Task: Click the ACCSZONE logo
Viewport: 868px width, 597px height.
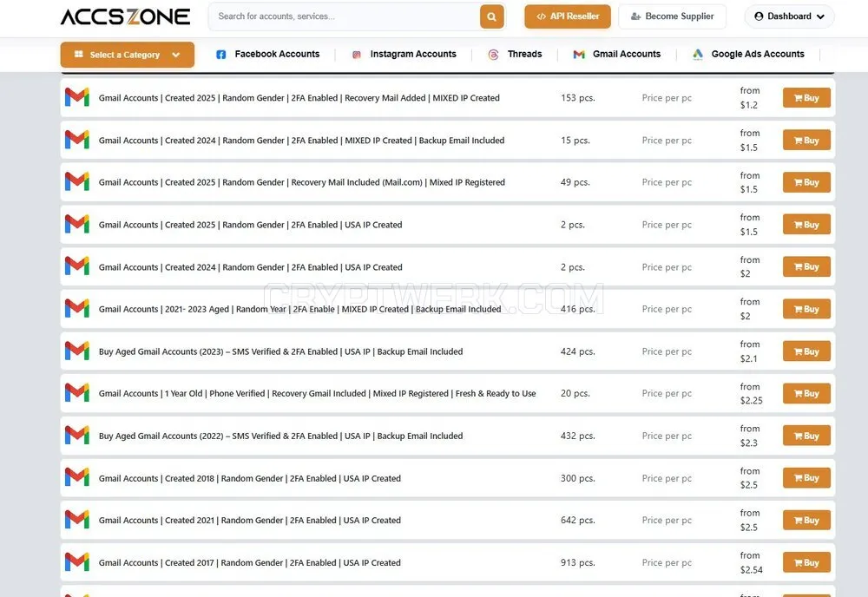Action: click(x=125, y=16)
